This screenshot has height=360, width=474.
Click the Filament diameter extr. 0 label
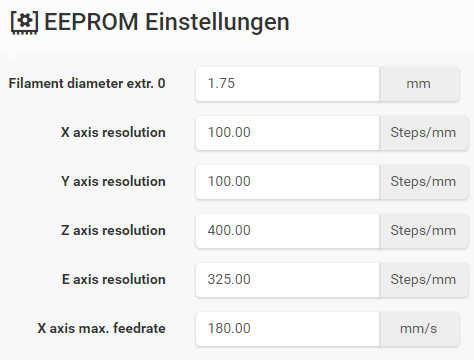click(87, 83)
